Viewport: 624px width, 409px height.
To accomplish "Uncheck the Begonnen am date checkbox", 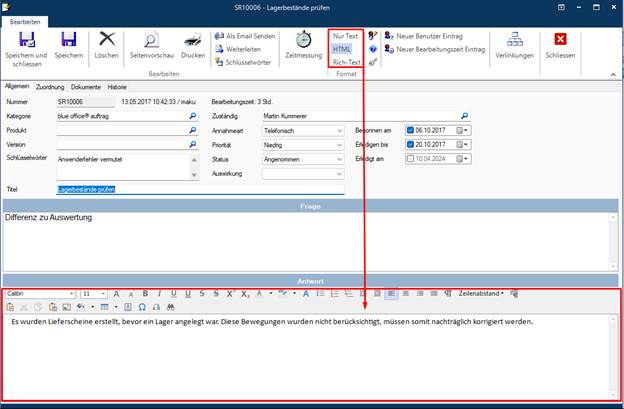I will coord(410,130).
